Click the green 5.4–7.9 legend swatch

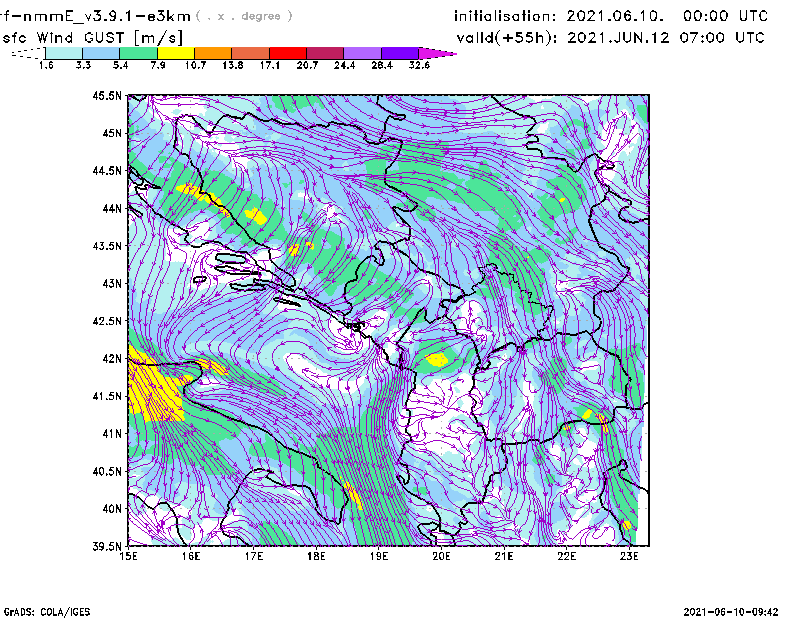(x=138, y=53)
